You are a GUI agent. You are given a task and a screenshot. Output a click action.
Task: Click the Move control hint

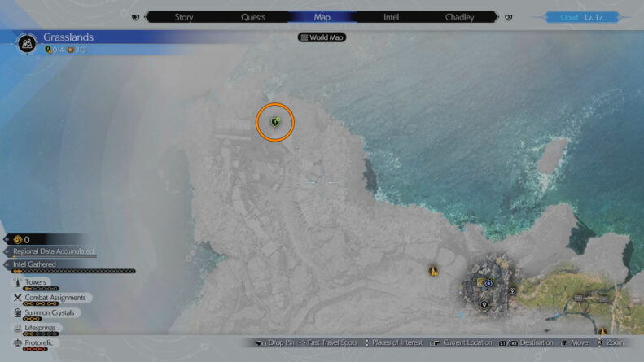click(575, 342)
